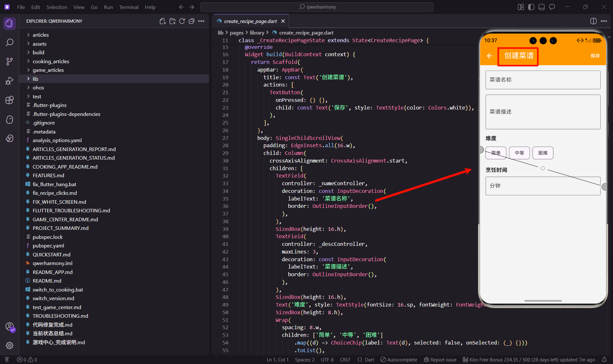Switch to create_recipe_page.dart tab

click(250, 21)
